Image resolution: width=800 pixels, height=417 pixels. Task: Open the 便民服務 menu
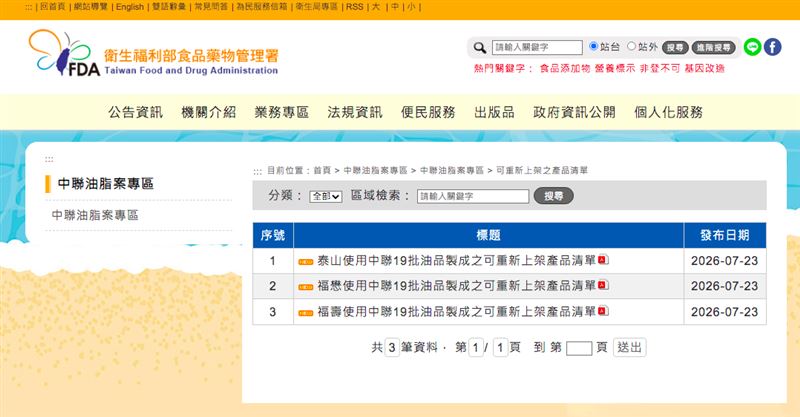click(428, 112)
